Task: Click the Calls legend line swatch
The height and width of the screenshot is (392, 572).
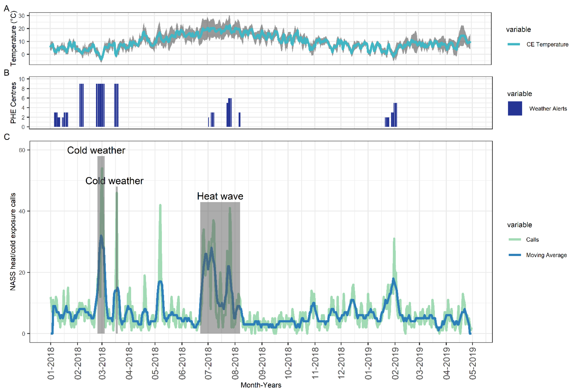Action: click(x=515, y=240)
